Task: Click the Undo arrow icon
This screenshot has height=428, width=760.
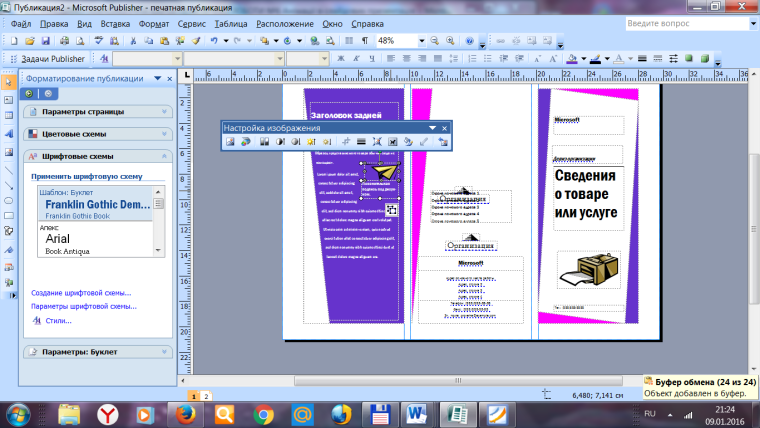Action: (x=214, y=41)
